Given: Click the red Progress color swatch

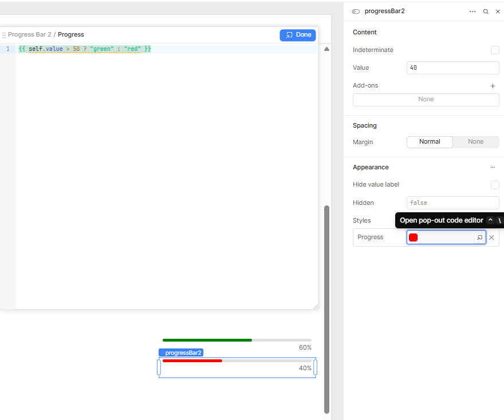Looking at the screenshot, I should (x=413, y=237).
